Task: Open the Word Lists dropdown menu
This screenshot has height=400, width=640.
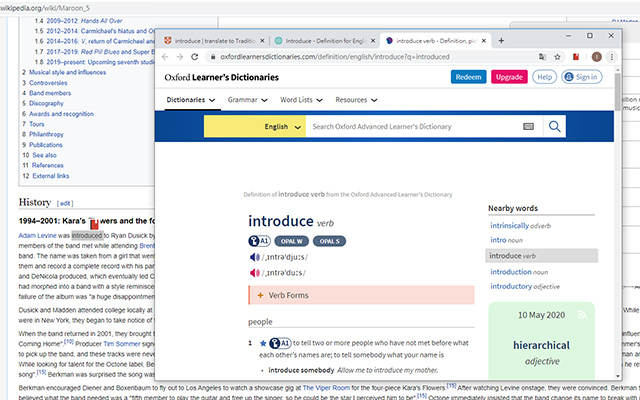Action: click(x=301, y=100)
